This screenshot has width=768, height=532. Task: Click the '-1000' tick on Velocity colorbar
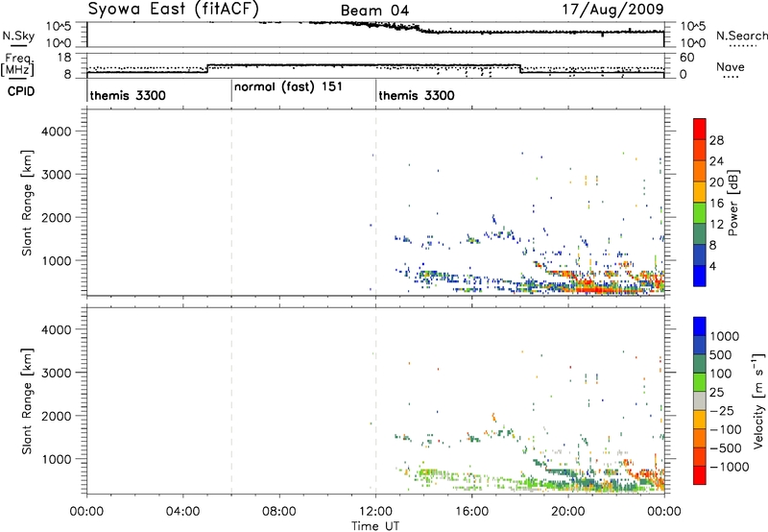[729, 467]
